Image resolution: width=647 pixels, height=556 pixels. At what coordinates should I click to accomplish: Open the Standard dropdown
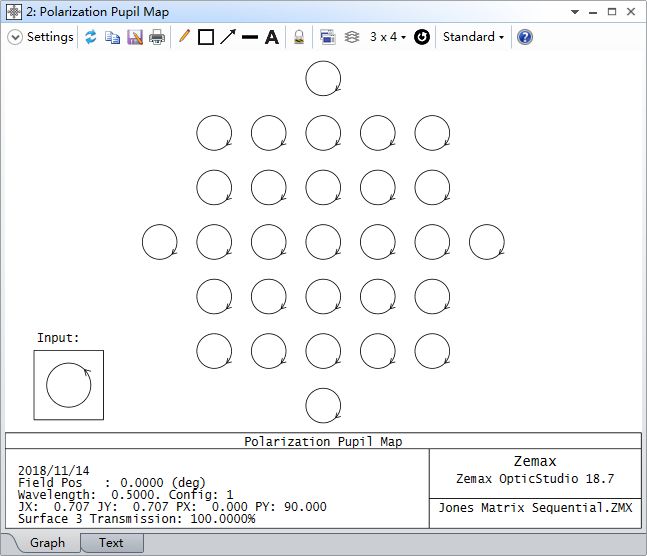click(473, 37)
